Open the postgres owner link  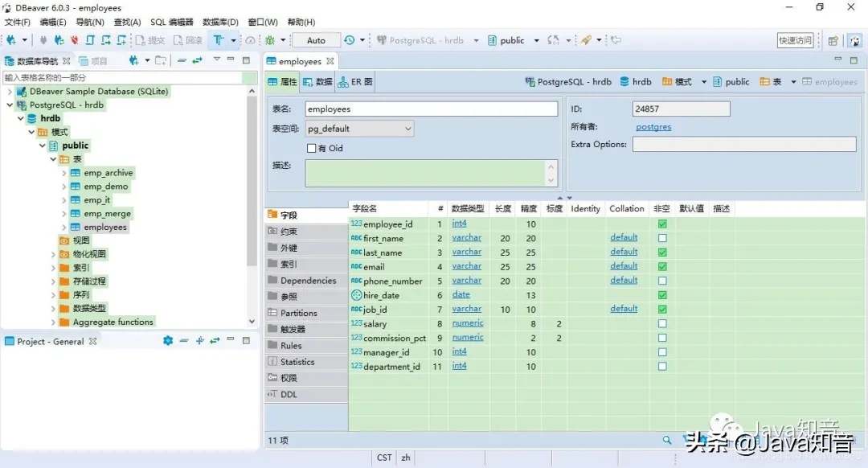[653, 127]
